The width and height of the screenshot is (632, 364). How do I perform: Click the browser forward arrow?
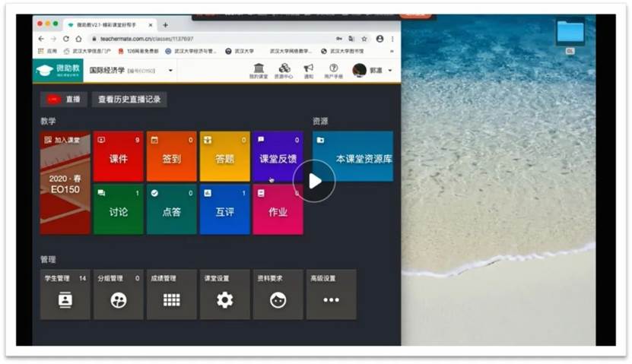(53, 39)
